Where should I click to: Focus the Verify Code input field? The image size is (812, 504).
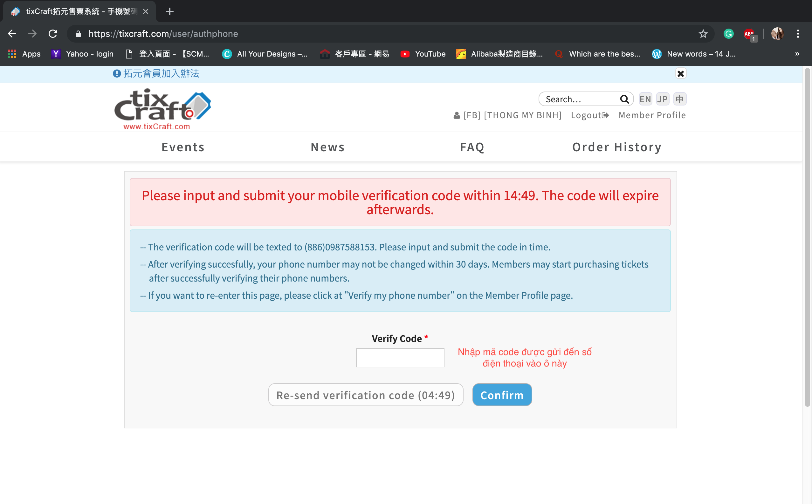coord(400,358)
